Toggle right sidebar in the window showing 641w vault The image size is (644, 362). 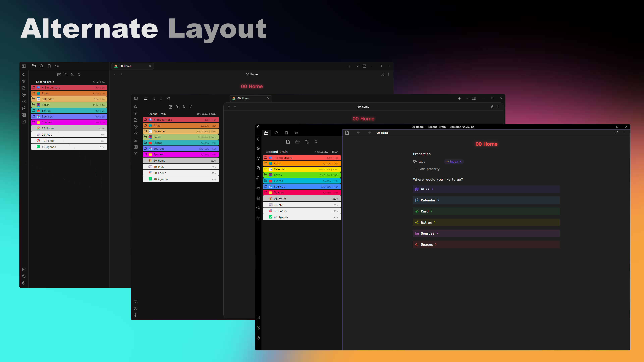click(x=364, y=66)
